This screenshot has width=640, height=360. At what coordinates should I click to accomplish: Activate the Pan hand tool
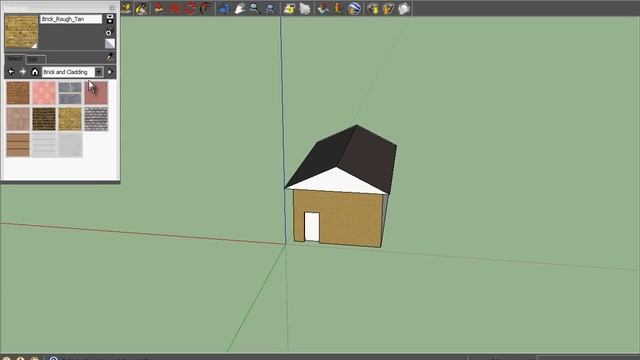pyautogui.click(x=240, y=8)
